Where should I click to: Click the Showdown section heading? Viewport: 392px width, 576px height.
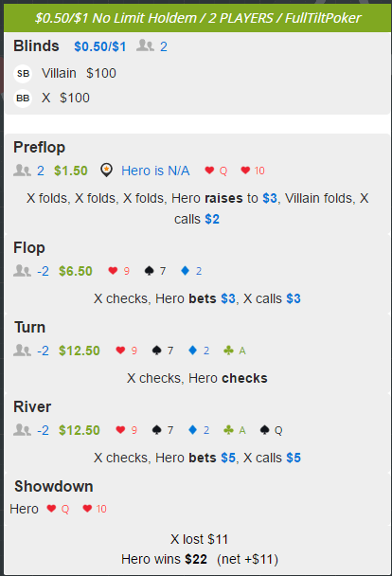pyautogui.click(x=54, y=486)
